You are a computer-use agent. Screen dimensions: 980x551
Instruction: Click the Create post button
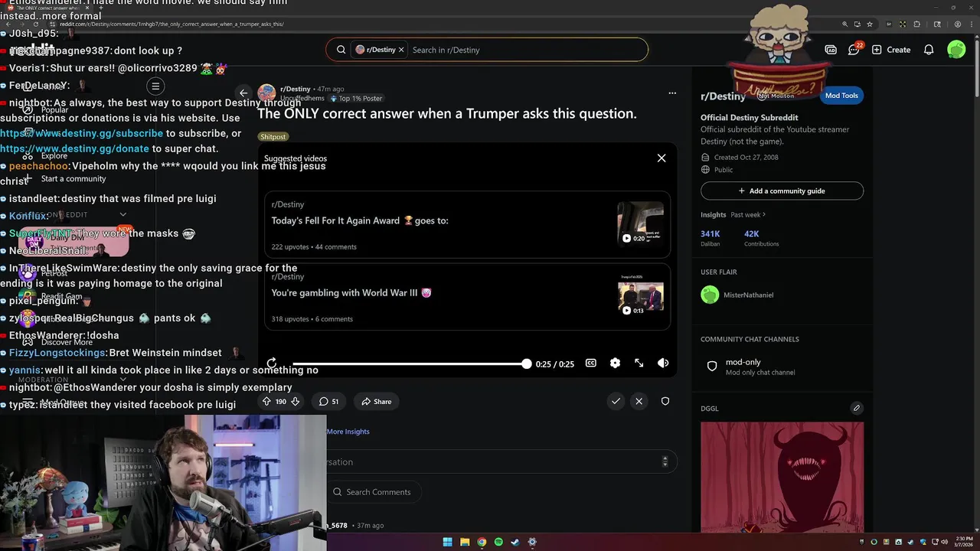point(891,50)
